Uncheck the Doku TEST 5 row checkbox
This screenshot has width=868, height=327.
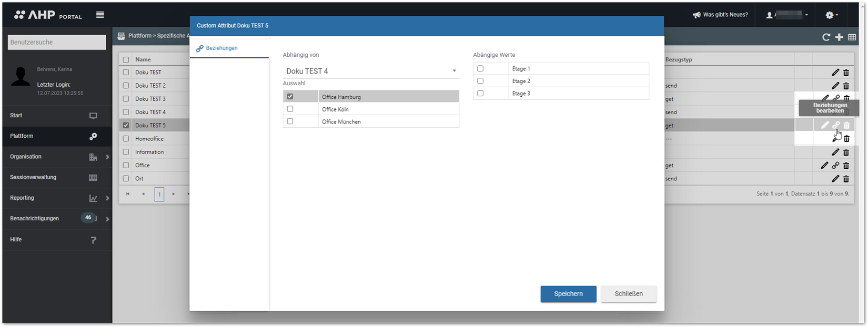point(126,125)
